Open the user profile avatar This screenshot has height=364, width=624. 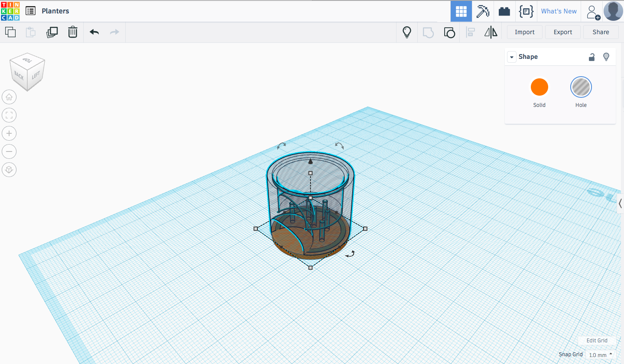click(x=613, y=11)
